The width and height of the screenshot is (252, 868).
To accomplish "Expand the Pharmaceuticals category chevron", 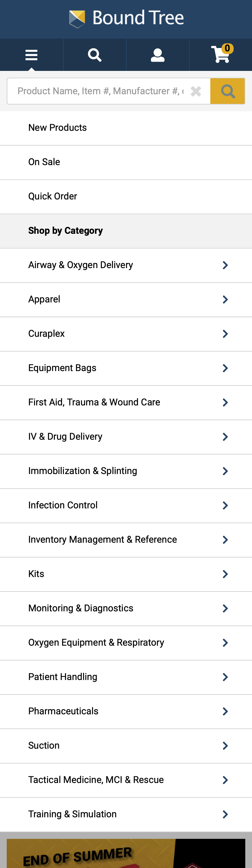I will tap(225, 711).
